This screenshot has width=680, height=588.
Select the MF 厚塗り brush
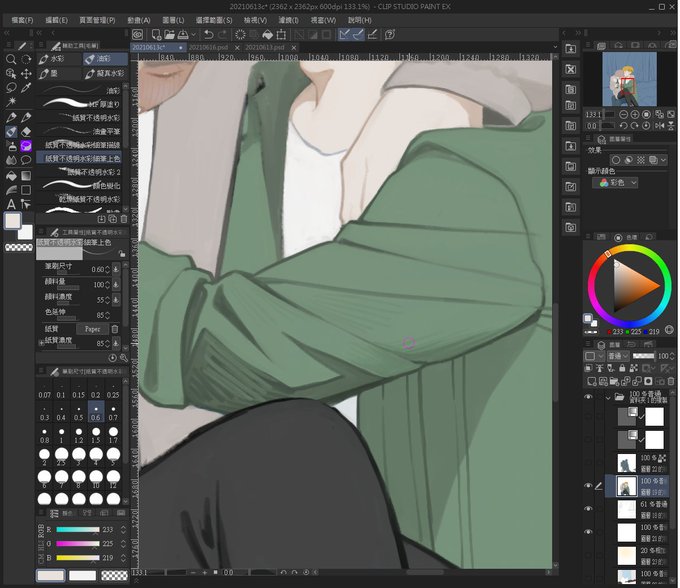pos(80,104)
